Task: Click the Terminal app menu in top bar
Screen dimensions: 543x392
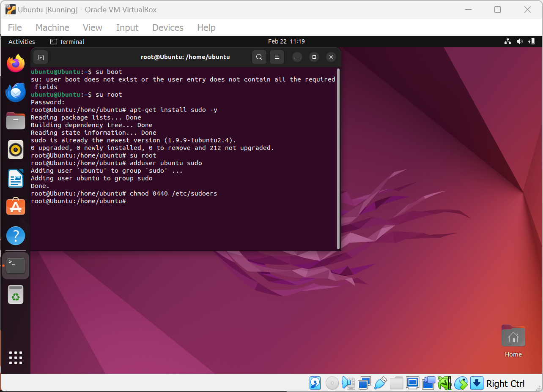Action: click(67, 41)
